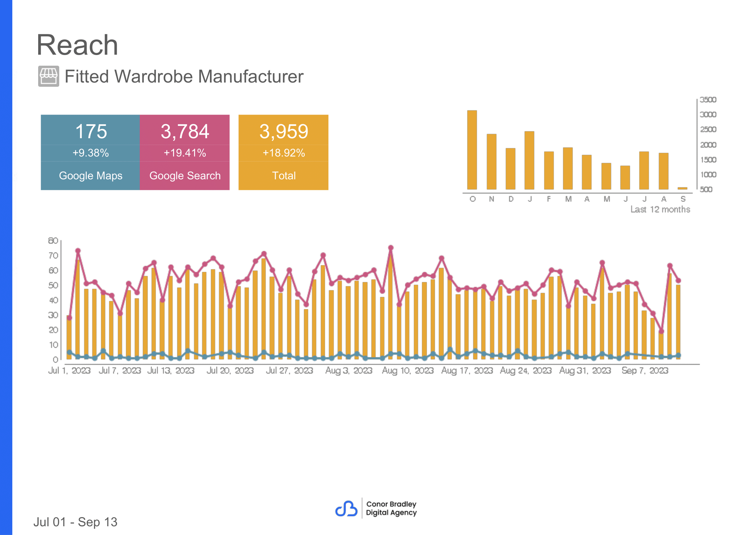Click the Sep 7, 2023 axis label
Viewport: 756px width, 535px height.
tap(645, 371)
